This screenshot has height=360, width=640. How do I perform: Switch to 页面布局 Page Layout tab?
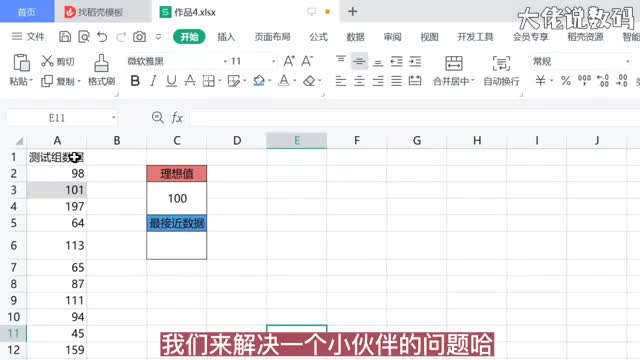click(x=272, y=37)
